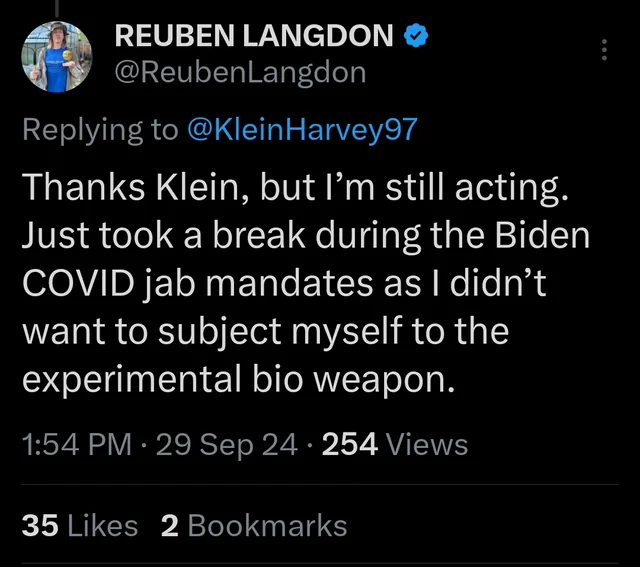Open the @ReubenLangdon handle link
The width and height of the screenshot is (640, 567).
pos(242,72)
